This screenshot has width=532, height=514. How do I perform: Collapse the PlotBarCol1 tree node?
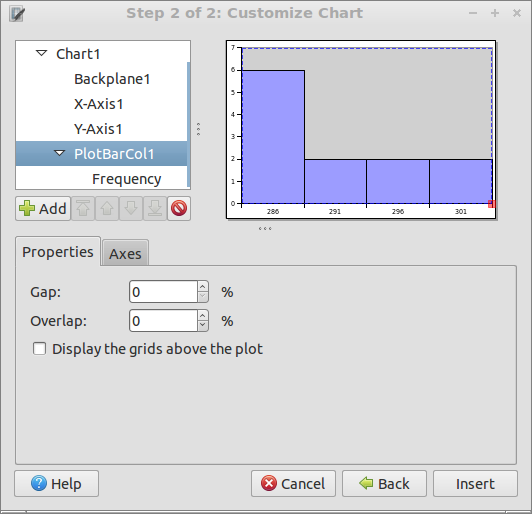pyautogui.click(x=60, y=153)
